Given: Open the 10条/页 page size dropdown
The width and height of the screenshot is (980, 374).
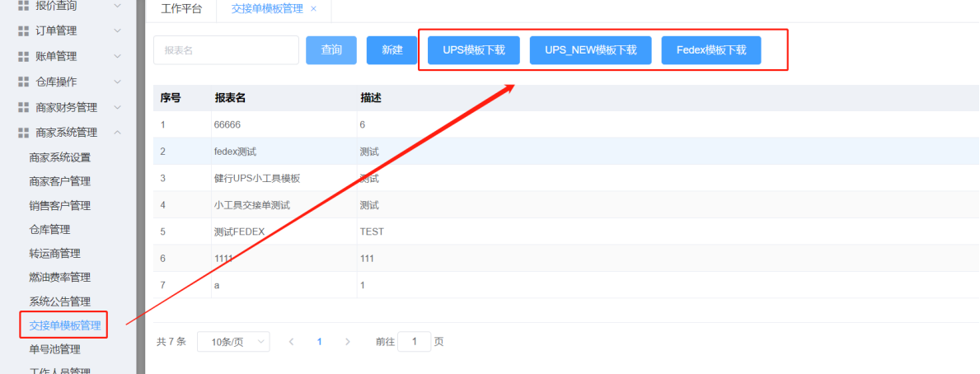Looking at the screenshot, I should click(233, 341).
